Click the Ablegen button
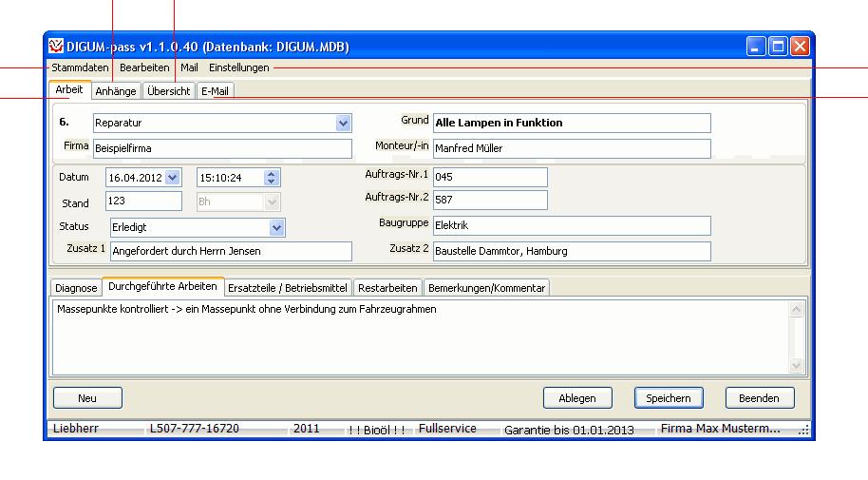Screen dimensions: 868x480 pyautogui.click(x=577, y=398)
